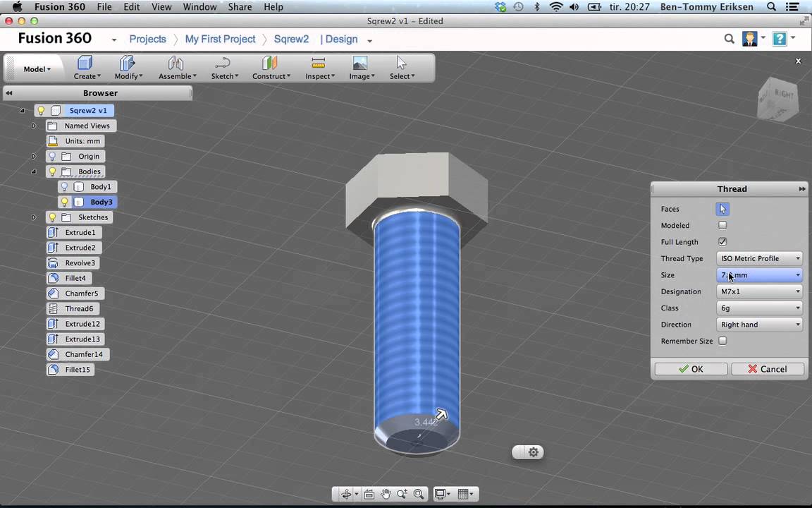Open the Window menu
The height and width of the screenshot is (508, 812).
(200, 7)
